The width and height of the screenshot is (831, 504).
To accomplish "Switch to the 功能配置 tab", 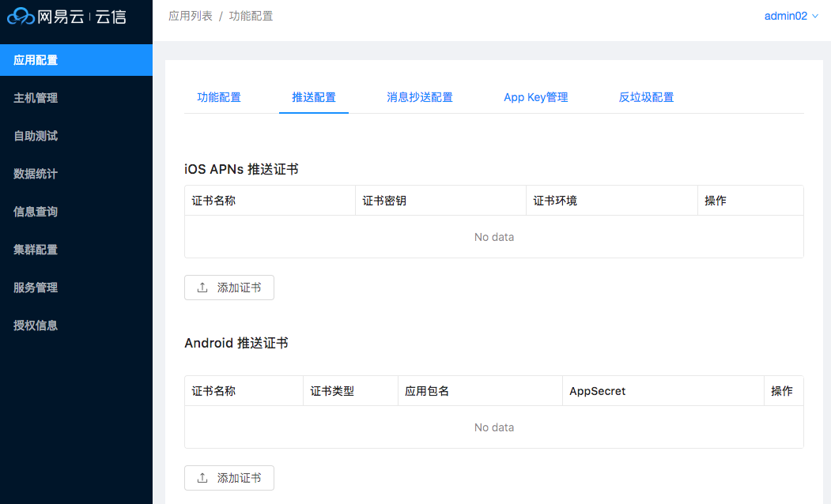I will 219,97.
